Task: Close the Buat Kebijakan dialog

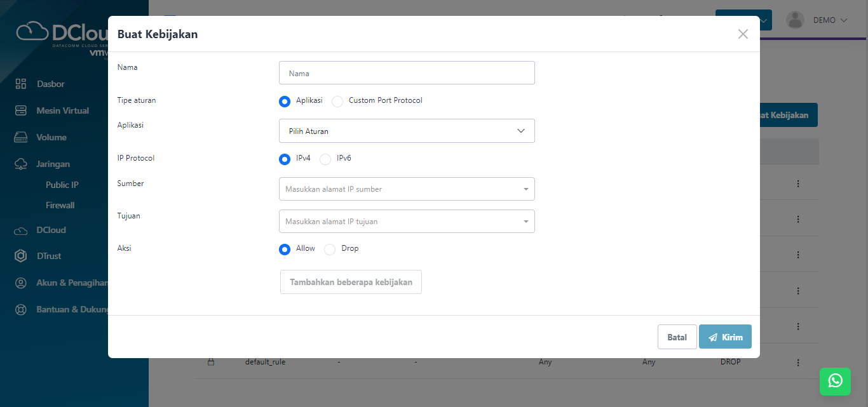Action: click(743, 34)
